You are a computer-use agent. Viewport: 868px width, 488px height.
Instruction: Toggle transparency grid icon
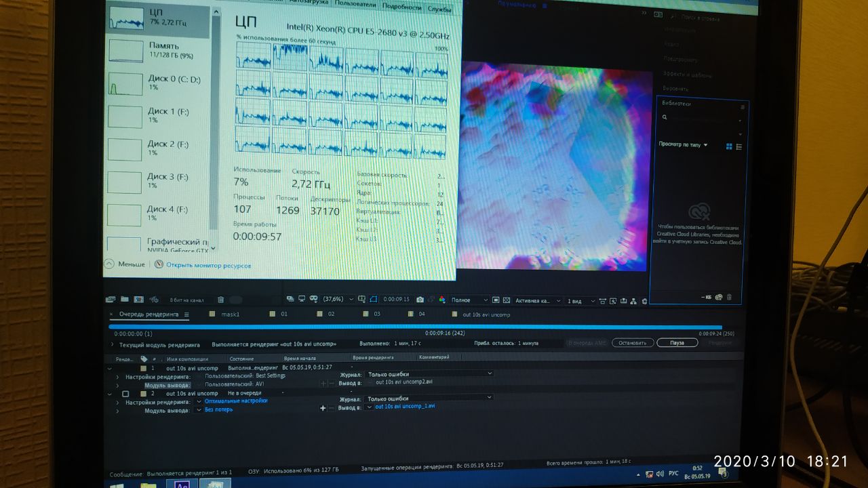(506, 300)
